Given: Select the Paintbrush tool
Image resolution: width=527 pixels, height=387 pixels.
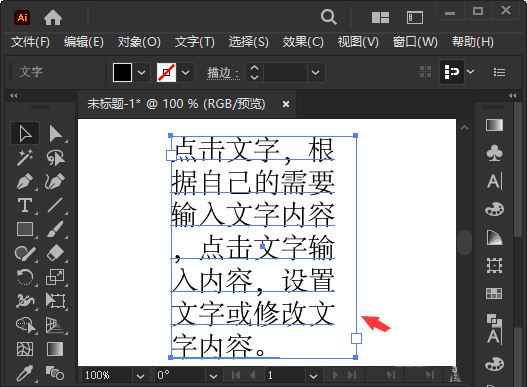Looking at the screenshot, I should click(55, 229).
